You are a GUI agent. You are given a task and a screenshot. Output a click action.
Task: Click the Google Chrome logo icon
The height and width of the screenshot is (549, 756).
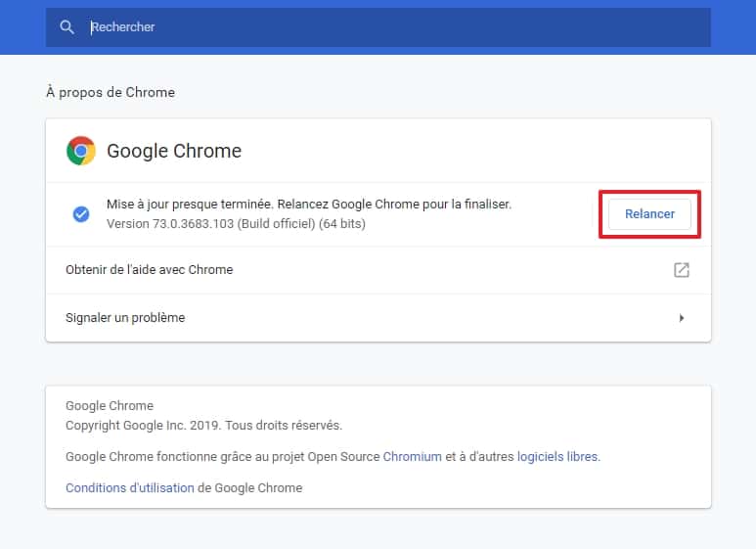(81, 151)
